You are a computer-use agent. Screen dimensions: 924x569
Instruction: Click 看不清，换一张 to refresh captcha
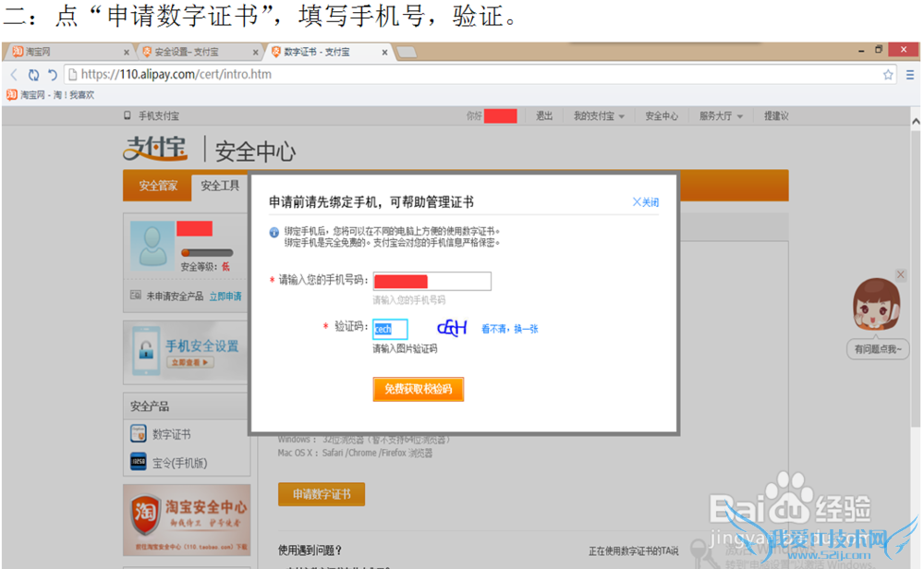(x=510, y=329)
